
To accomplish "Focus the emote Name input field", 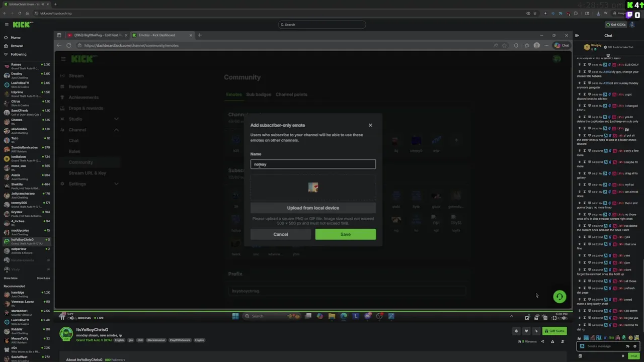I will [313, 164].
